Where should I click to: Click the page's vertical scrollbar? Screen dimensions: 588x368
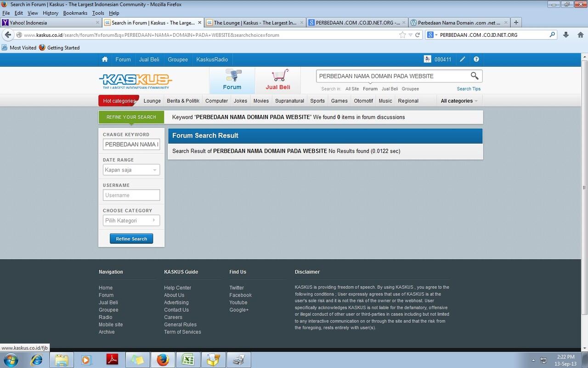pyautogui.click(x=584, y=188)
